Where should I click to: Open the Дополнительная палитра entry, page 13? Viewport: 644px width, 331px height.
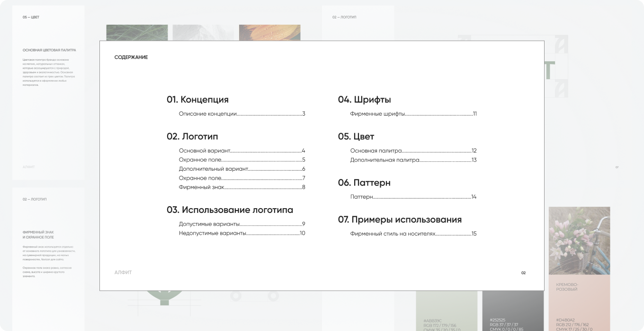(x=413, y=160)
